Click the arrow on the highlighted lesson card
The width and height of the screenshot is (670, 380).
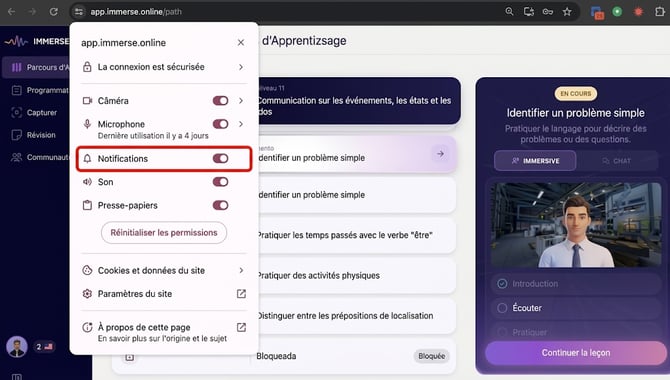pos(440,153)
